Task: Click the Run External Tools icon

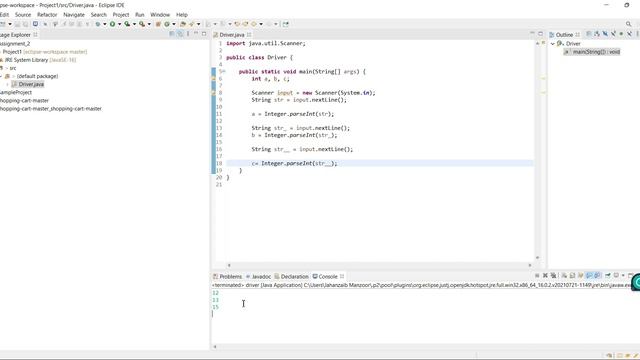Action: pyautogui.click(x=142, y=24)
